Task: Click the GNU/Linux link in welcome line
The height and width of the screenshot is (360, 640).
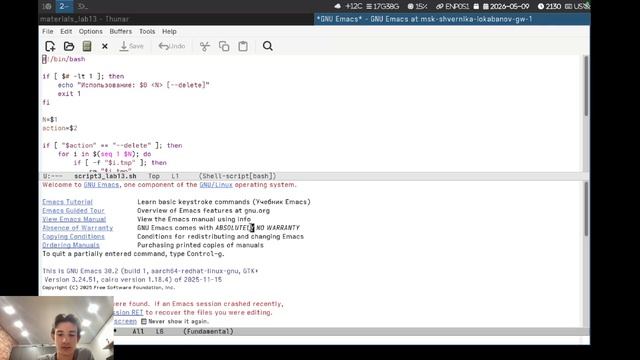Action: click(216, 185)
